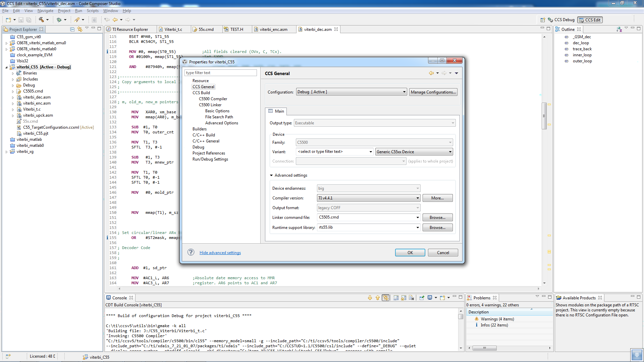Click the next error down arrow in Console
The image size is (644, 362).
point(370,298)
